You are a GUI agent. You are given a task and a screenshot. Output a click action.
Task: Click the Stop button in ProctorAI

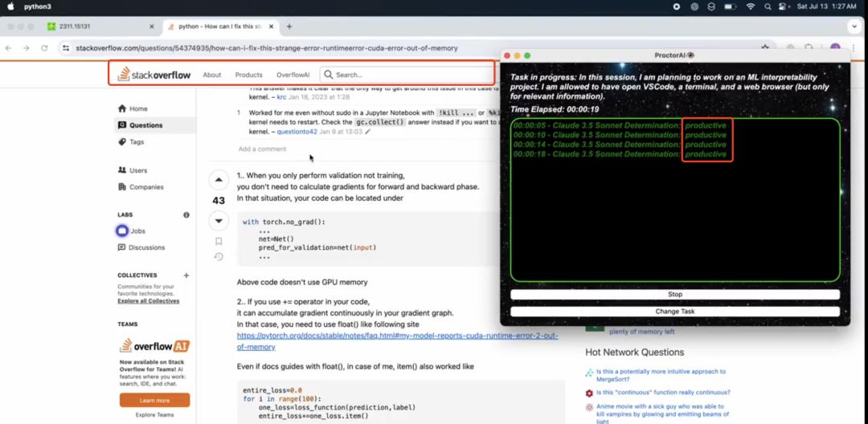[675, 295]
